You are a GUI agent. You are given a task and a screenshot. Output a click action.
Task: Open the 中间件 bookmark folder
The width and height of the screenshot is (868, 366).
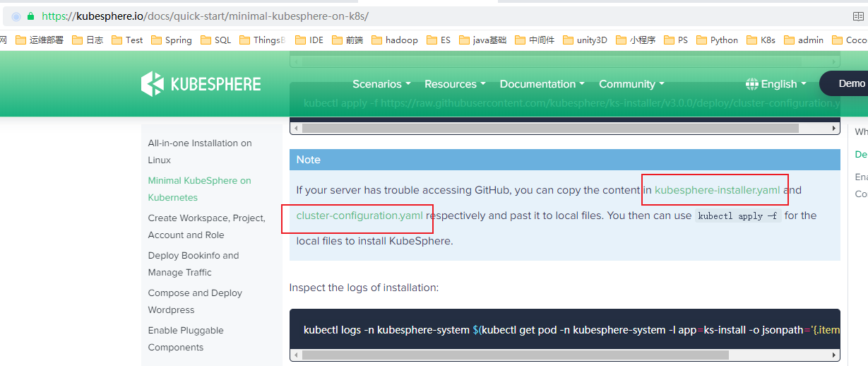point(535,40)
